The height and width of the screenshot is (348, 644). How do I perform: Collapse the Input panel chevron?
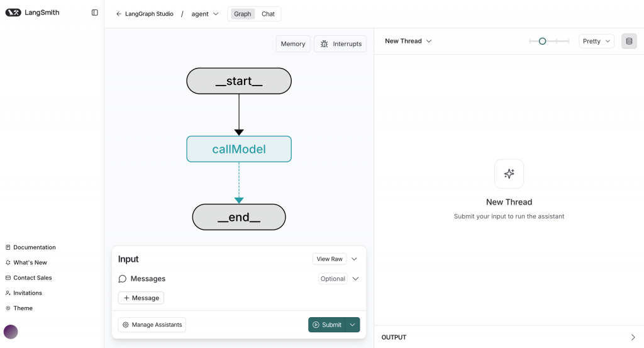355,259
